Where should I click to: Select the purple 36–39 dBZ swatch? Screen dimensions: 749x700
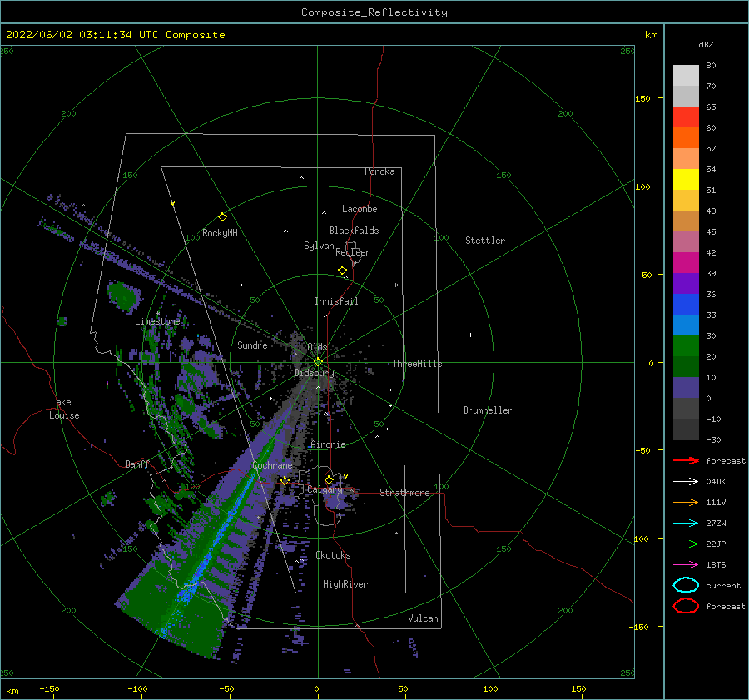point(686,284)
